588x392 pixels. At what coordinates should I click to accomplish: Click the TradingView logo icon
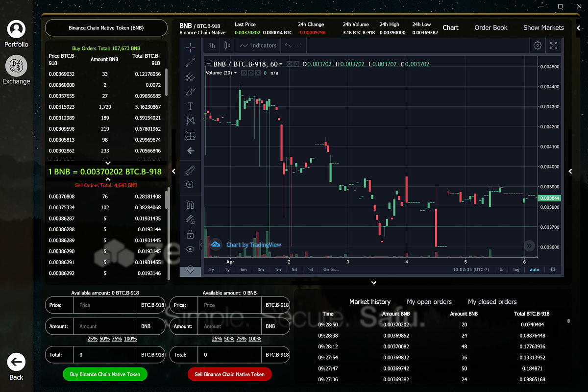[216, 244]
